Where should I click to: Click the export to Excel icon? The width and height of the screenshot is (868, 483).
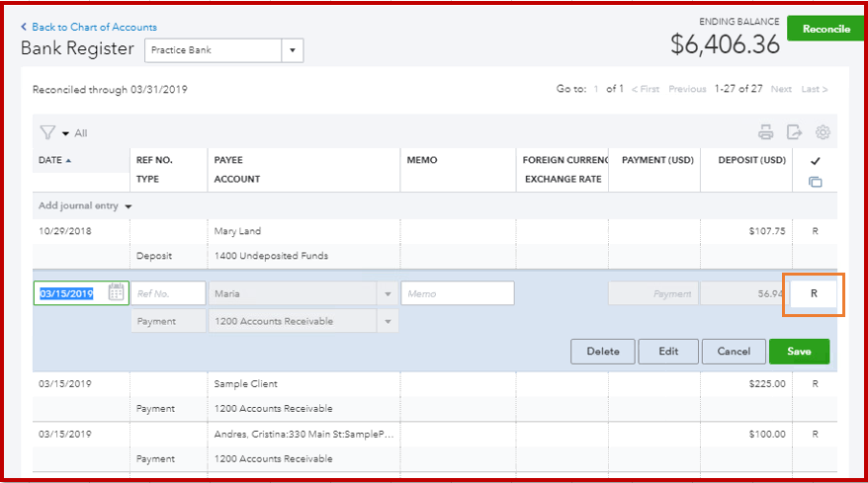[x=794, y=132]
